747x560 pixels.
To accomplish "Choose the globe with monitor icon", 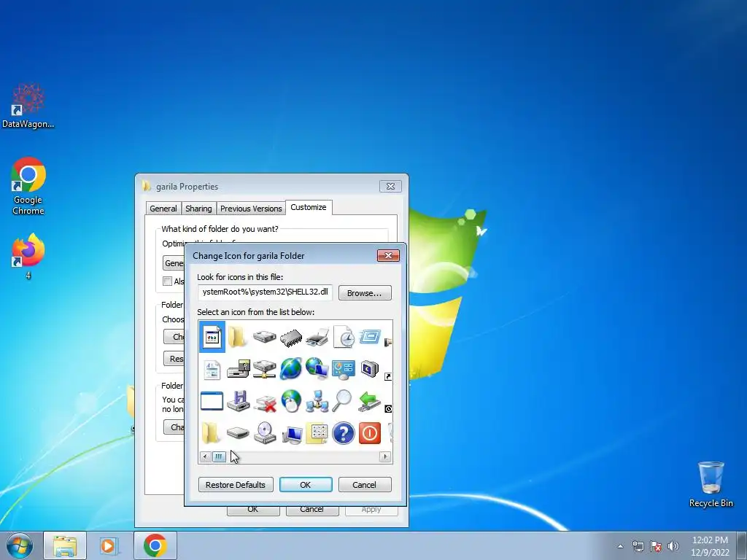I will pyautogui.click(x=317, y=369).
